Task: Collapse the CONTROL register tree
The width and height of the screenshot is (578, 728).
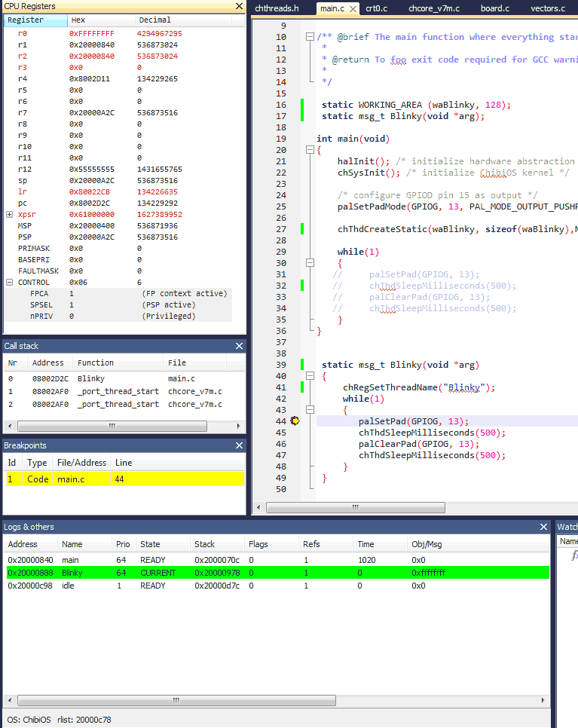Action: (x=9, y=283)
